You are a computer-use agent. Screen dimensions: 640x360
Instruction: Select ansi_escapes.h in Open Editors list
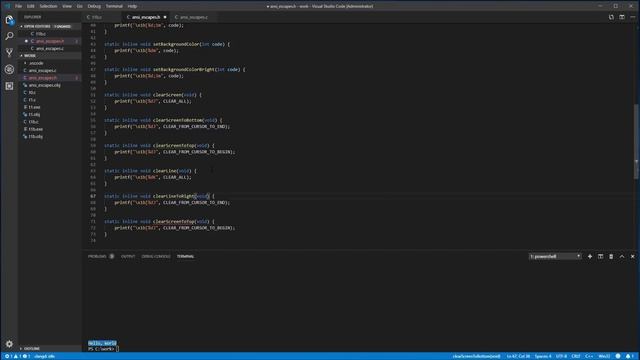point(49,41)
